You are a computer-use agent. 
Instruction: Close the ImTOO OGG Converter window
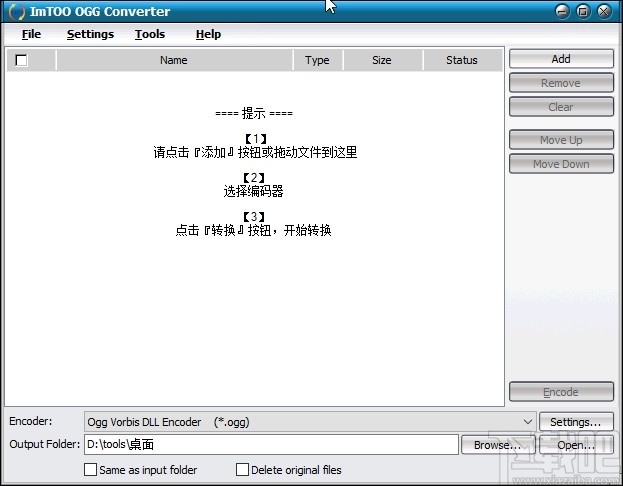604,11
